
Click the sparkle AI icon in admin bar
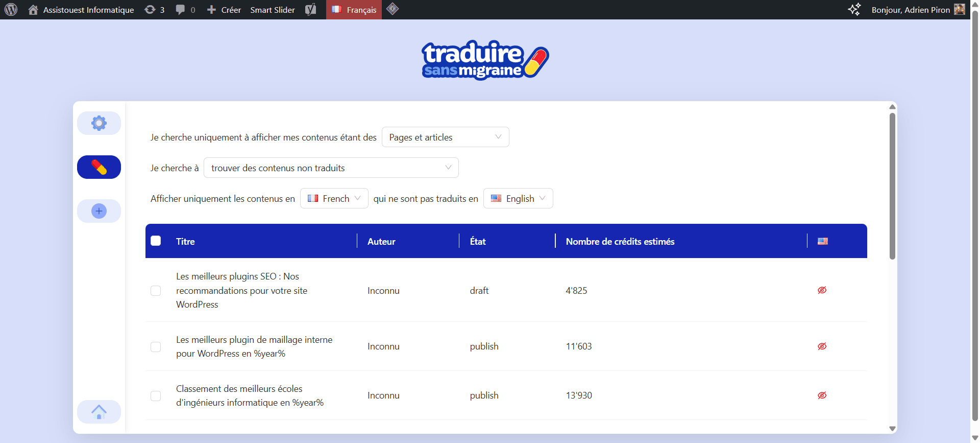coord(854,10)
